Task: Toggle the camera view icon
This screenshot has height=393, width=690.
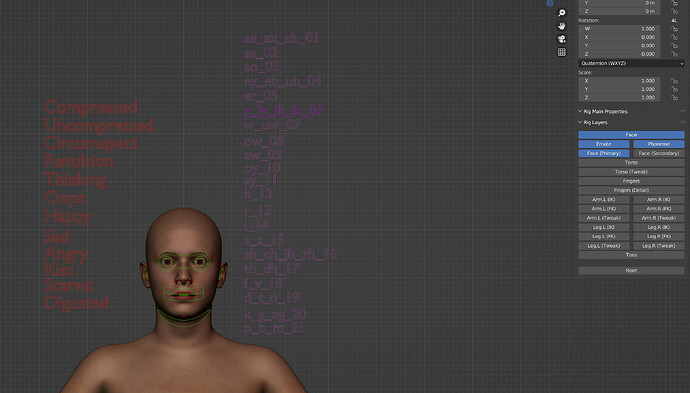Action: pyautogui.click(x=562, y=39)
